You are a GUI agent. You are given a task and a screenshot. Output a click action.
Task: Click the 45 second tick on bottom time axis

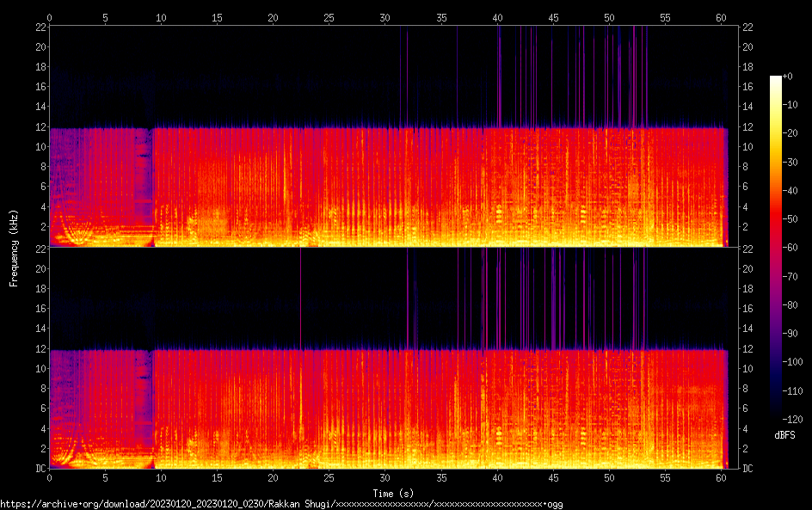(553, 477)
